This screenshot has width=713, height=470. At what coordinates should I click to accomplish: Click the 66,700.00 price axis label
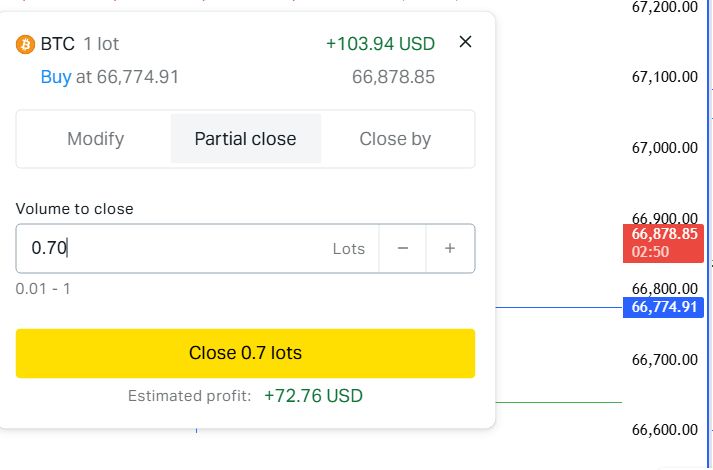[664, 359]
